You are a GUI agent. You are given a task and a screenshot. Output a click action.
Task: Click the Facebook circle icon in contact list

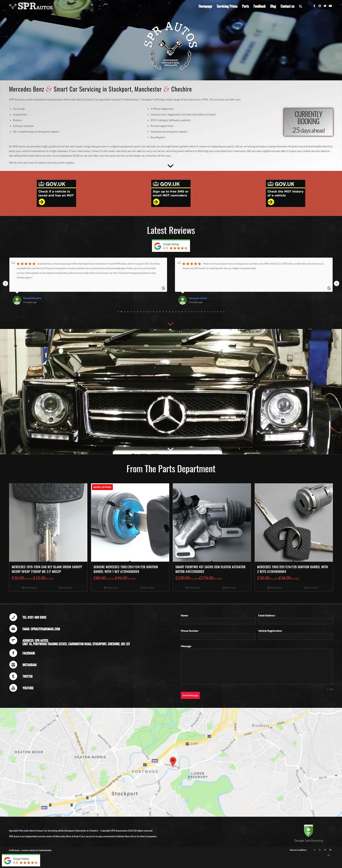tap(13, 653)
